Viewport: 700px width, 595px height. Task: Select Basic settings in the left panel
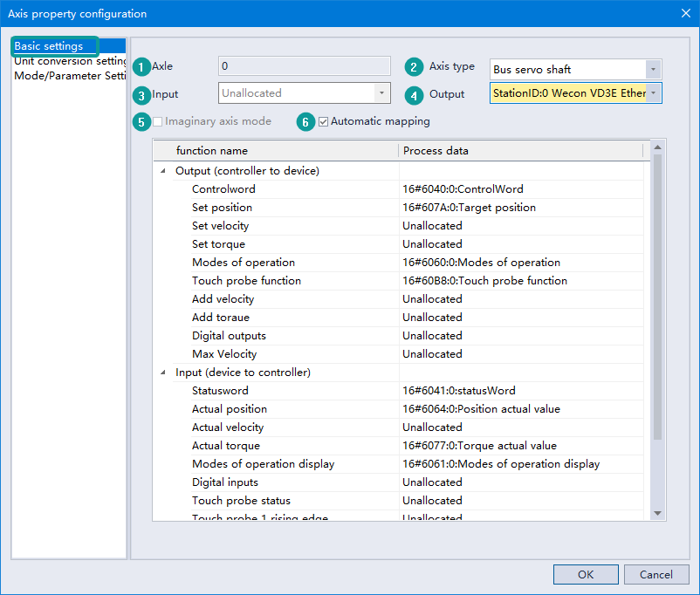(x=49, y=46)
